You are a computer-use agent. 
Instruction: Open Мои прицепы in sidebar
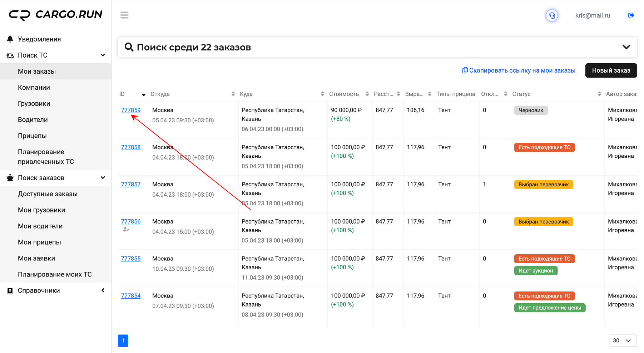[x=56, y=242]
